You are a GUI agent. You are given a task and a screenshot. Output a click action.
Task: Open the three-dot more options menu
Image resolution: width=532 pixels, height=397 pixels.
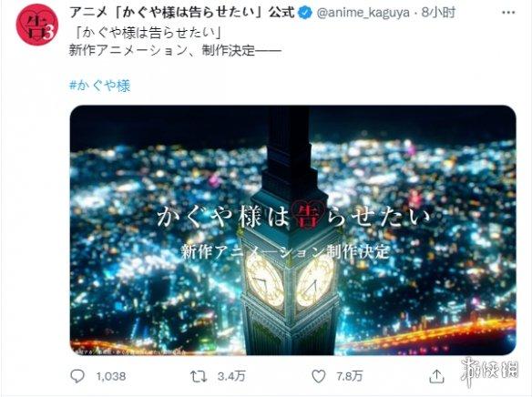[x=508, y=13]
